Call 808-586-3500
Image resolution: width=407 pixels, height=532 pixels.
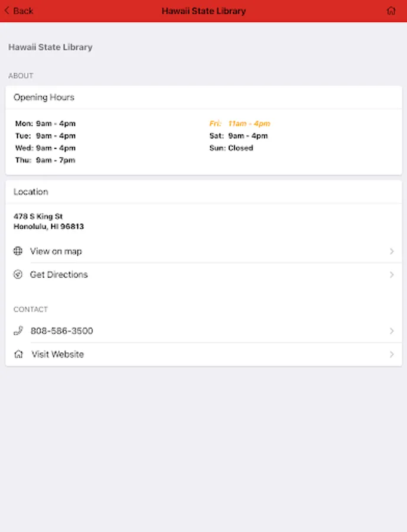click(x=62, y=331)
